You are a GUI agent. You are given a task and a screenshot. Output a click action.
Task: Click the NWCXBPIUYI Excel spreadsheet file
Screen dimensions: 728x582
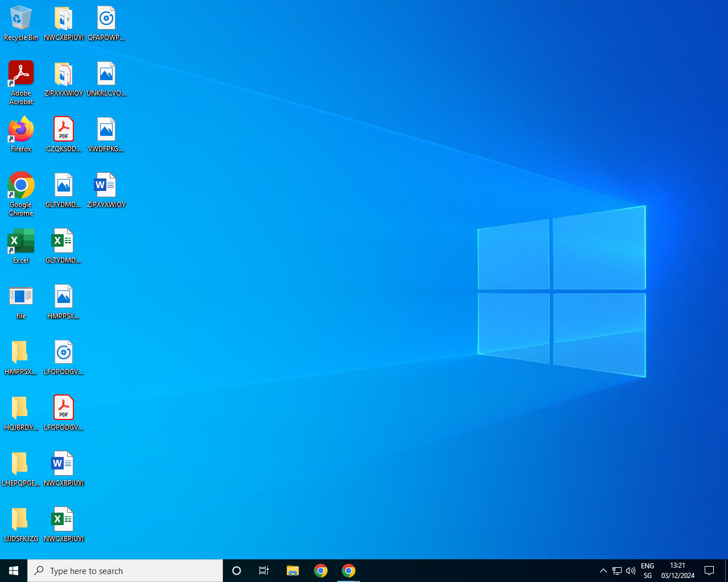pyautogui.click(x=64, y=524)
